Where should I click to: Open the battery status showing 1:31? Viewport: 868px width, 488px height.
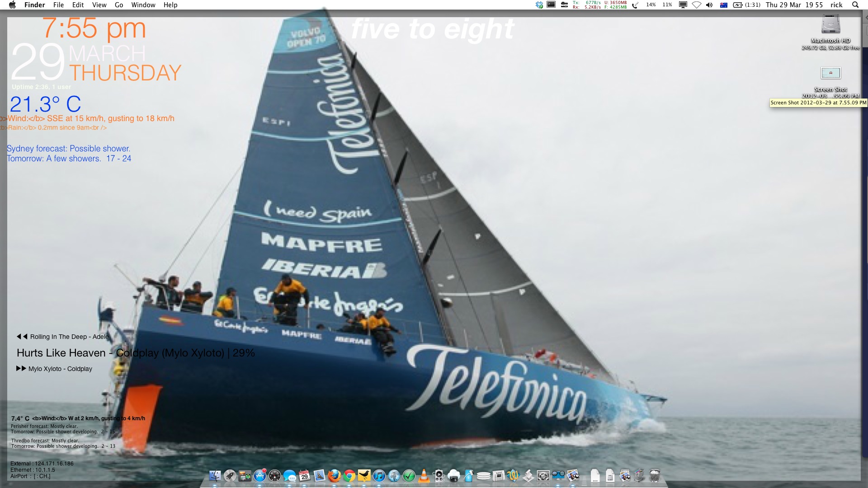pyautogui.click(x=746, y=5)
